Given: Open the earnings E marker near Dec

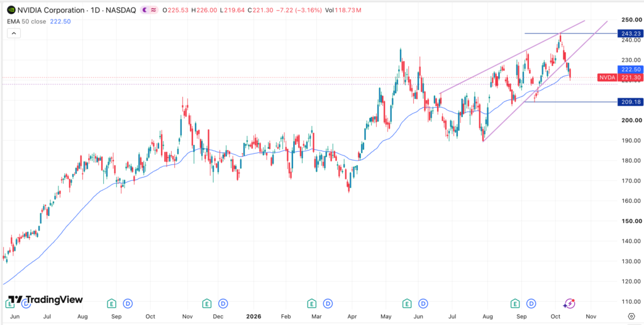Looking at the screenshot, I should tap(207, 304).
